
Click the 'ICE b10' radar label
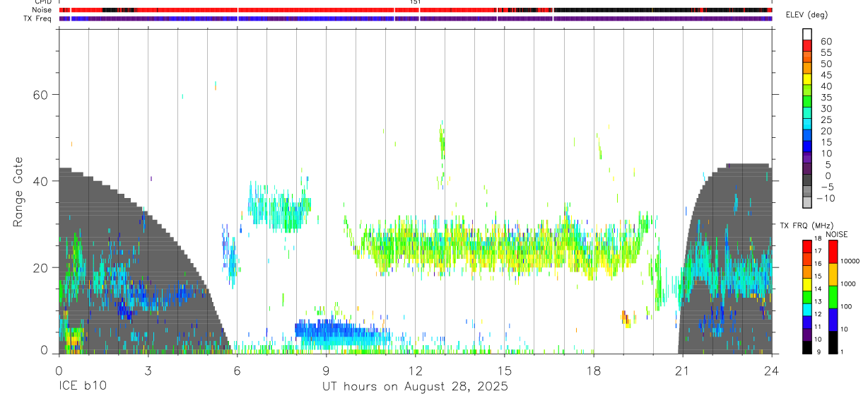(x=83, y=387)
